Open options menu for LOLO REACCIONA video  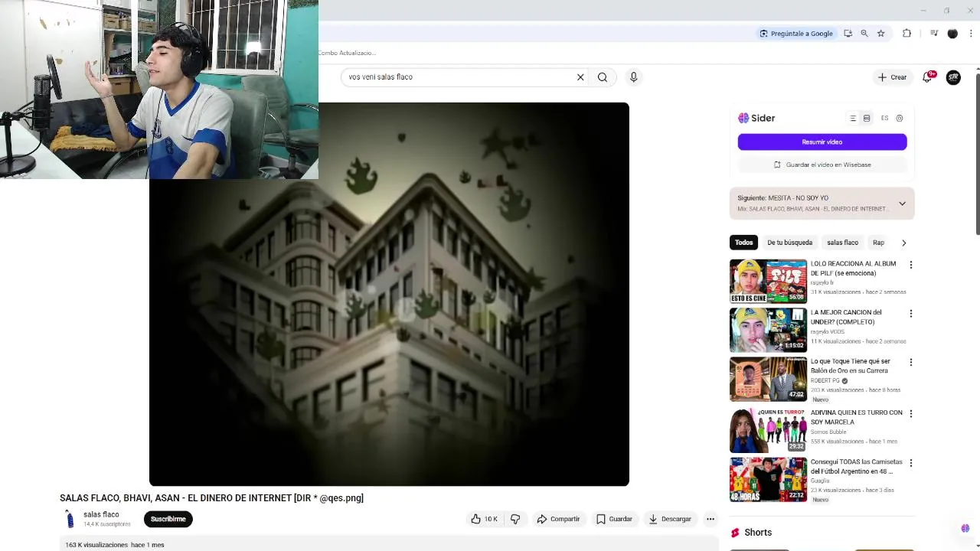tap(910, 265)
